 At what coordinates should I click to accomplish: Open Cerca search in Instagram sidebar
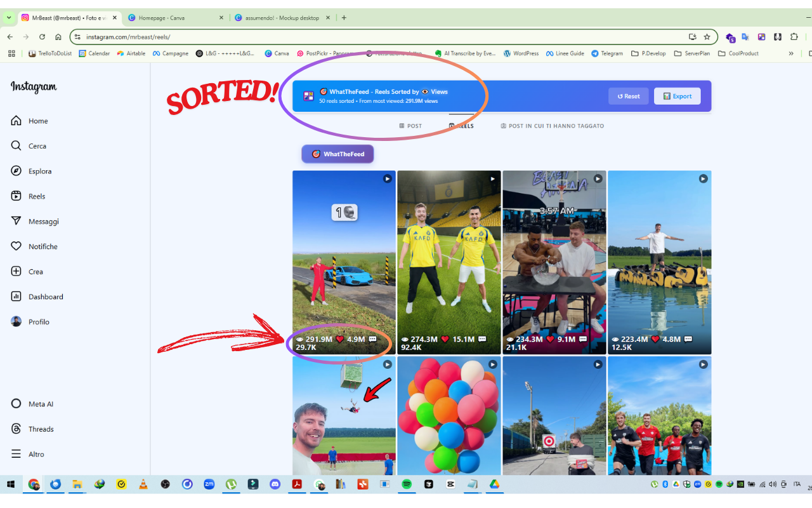(x=29, y=146)
